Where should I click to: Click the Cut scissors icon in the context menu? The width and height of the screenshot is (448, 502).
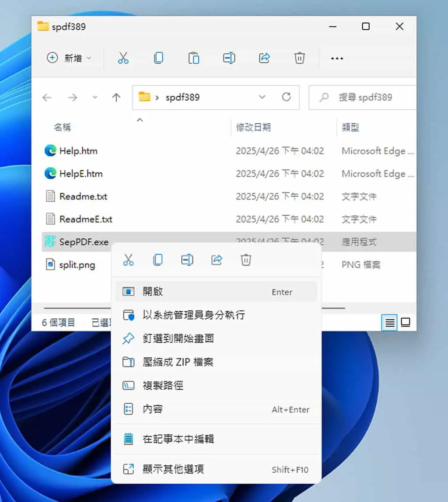pos(129,260)
